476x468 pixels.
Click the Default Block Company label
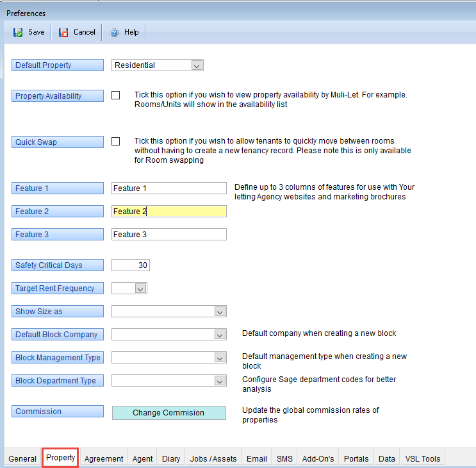pyautogui.click(x=58, y=335)
